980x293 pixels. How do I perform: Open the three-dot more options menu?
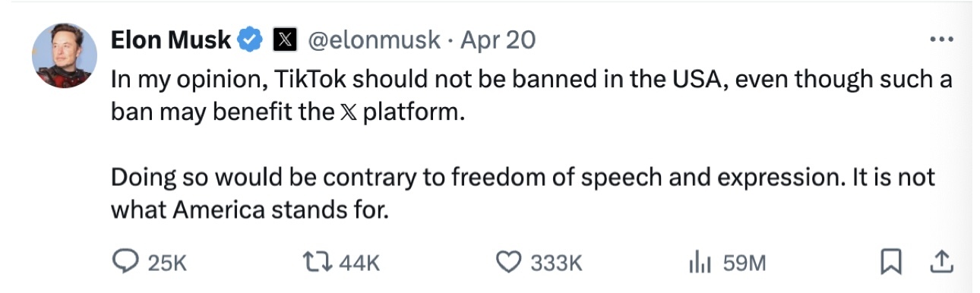pyautogui.click(x=940, y=39)
